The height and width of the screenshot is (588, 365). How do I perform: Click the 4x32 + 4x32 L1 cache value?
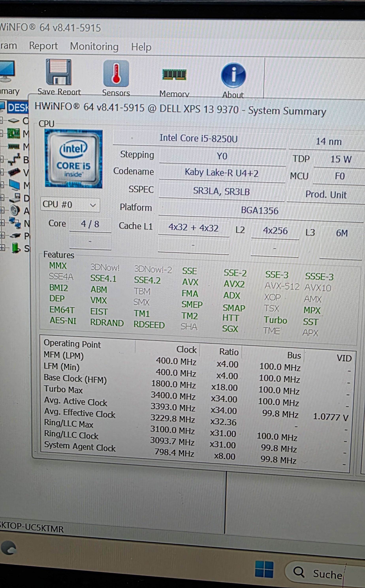click(194, 228)
